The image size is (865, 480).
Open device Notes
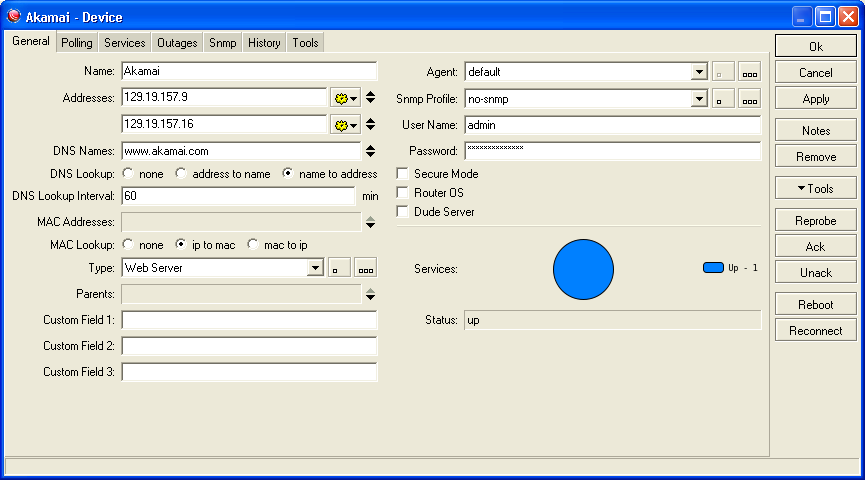[815, 131]
